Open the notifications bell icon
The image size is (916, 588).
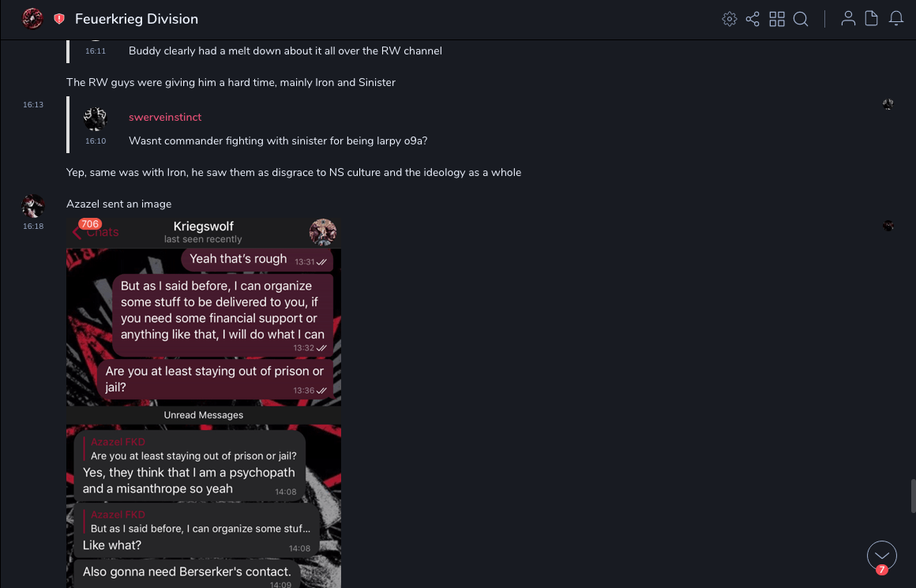pyautogui.click(x=896, y=19)
